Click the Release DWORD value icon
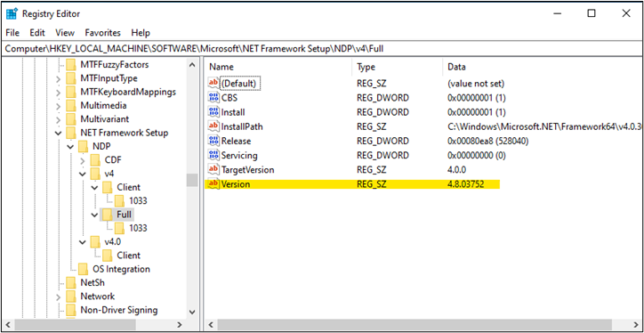Screen dimensions: 644x333 point(213,141)
